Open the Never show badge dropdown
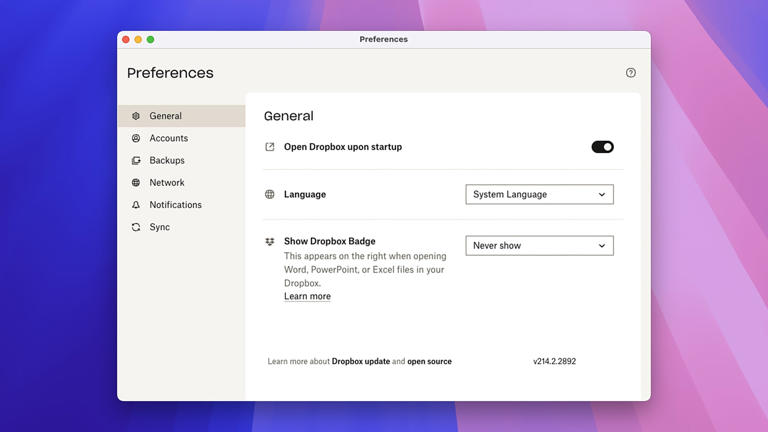This screenshot has height=432, width=768. [539, 245]
